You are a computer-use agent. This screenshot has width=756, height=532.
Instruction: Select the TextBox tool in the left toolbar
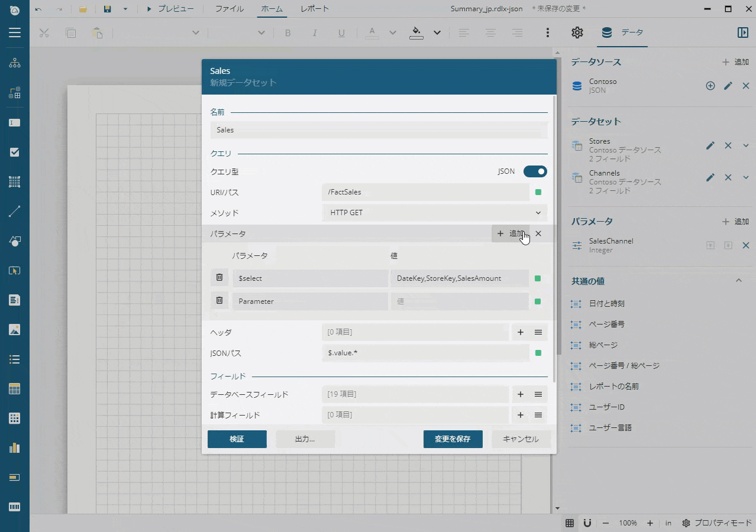point(14,122)
